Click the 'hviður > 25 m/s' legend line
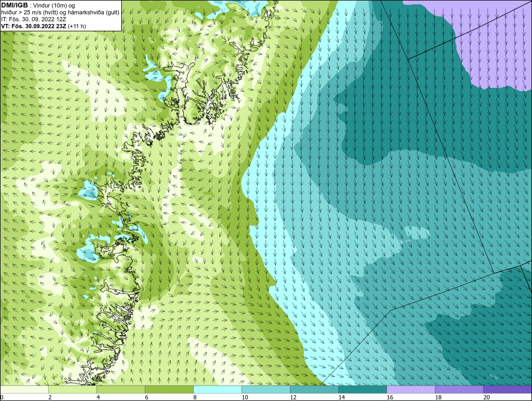Screen dimensions: 532x401 [60, 13]
